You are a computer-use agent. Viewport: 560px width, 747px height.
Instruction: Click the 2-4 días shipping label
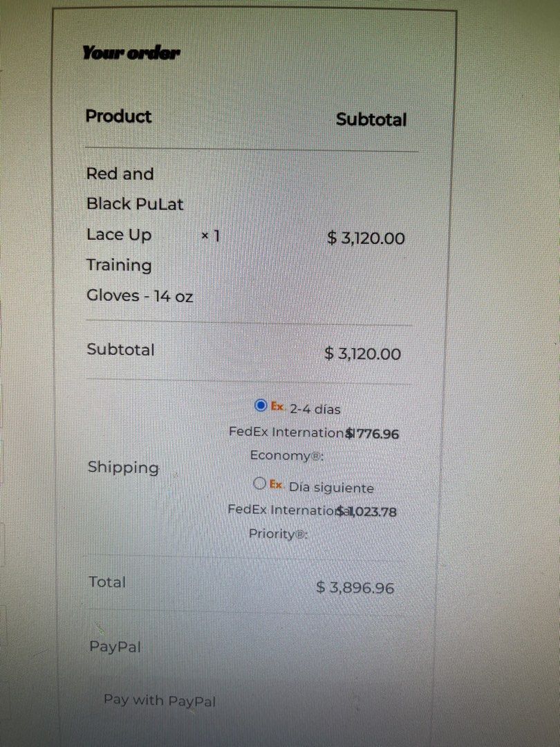[x=315, y=409]
